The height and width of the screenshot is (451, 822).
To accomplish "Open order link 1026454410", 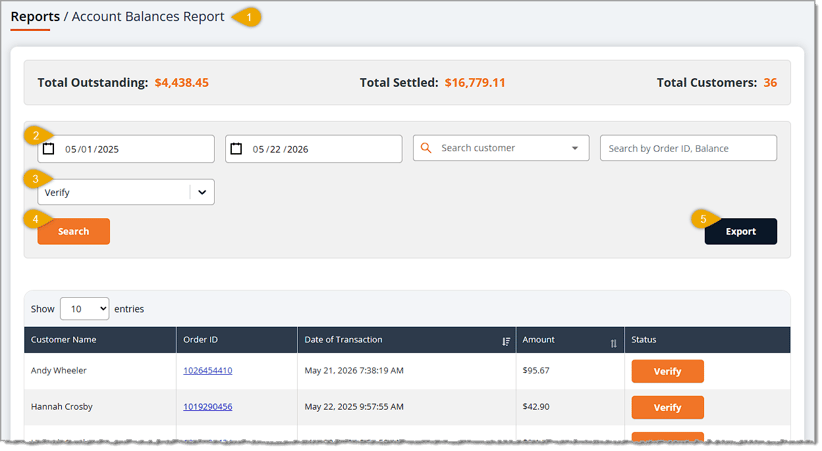I will [x=208, y=370].
